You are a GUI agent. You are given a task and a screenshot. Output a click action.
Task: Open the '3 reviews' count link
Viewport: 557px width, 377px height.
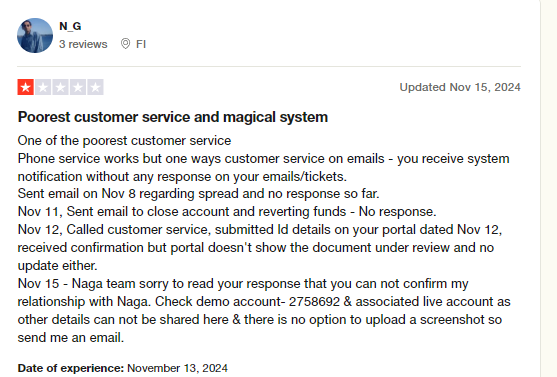[x=83, y=44]
